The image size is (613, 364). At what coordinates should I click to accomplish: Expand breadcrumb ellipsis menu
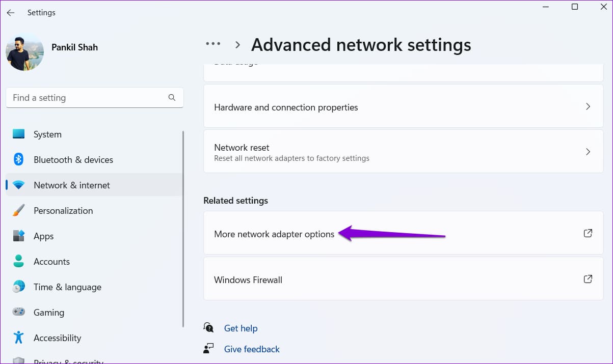(x=213, y=44)
